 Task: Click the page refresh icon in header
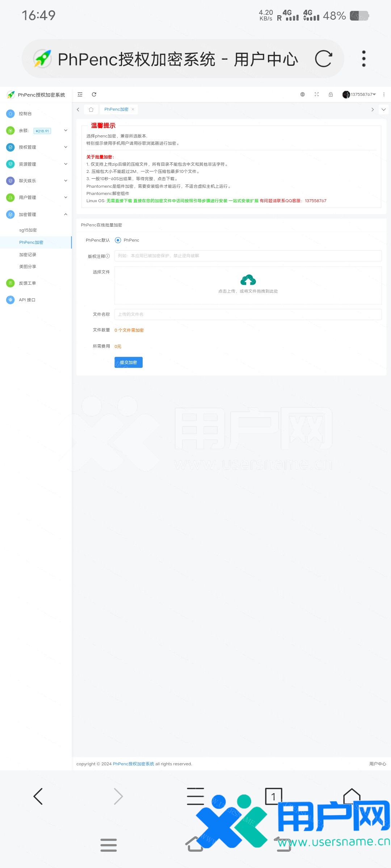coord(94,94)
